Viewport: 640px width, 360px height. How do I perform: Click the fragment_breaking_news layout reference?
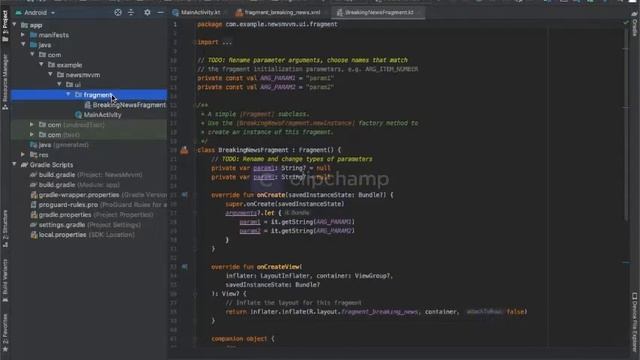coord(380,312)
